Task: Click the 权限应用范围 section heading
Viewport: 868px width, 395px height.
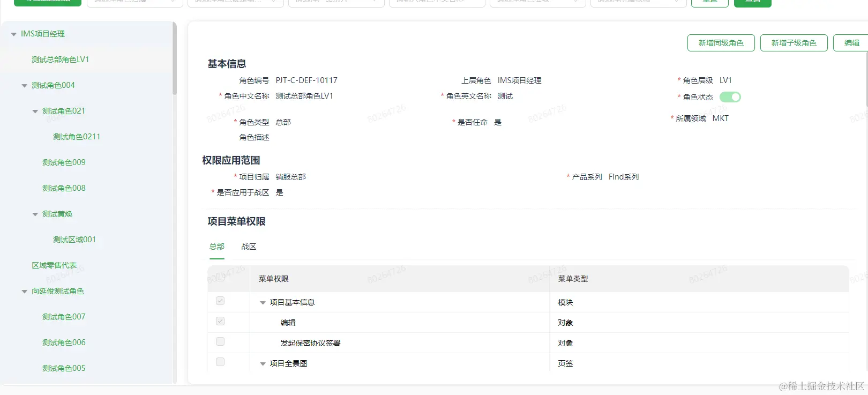Action: 231,160
